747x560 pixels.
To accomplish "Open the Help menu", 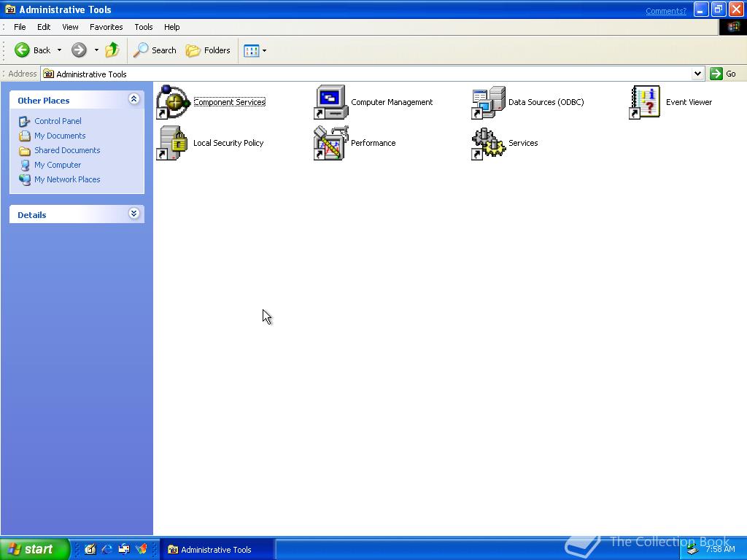I will [172, 27].
